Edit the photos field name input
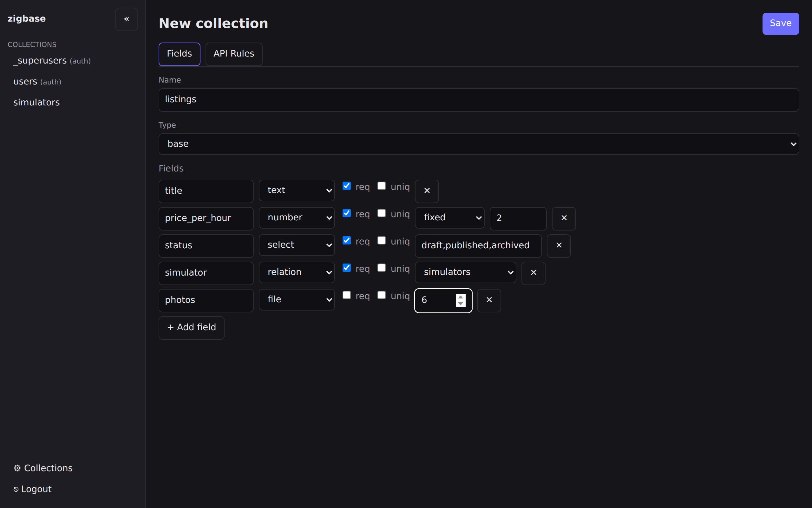Screen dimensions: 812x508 click(x=206, y=300)
